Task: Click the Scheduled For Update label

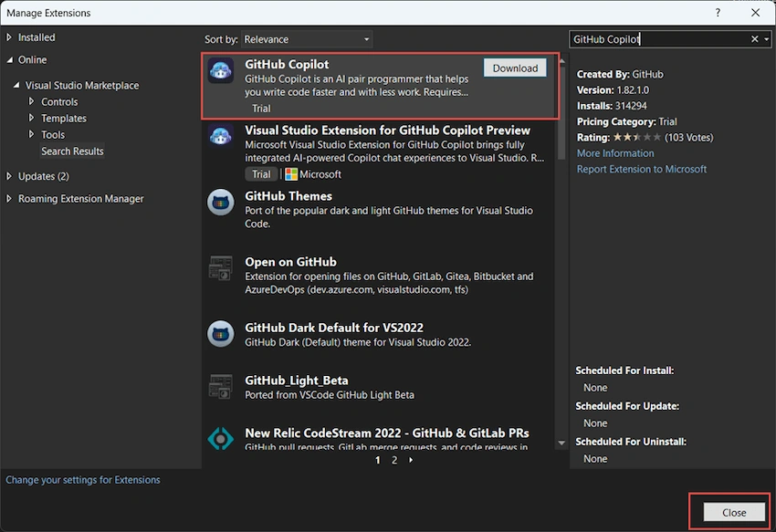Action: coord(627,406)
